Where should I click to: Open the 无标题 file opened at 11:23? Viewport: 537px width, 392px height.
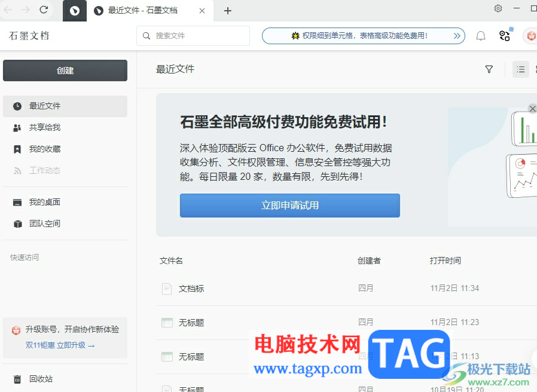point(191,323)
